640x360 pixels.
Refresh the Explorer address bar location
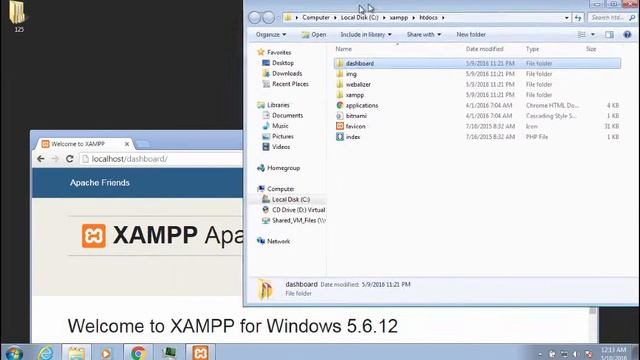coord(578,18)
